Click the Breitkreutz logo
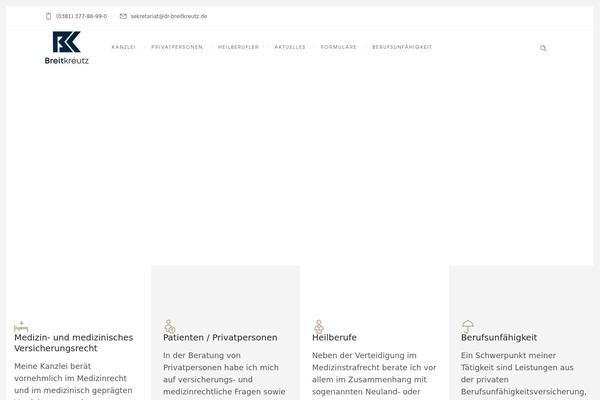The image size is (600, 400). [67, 47]
